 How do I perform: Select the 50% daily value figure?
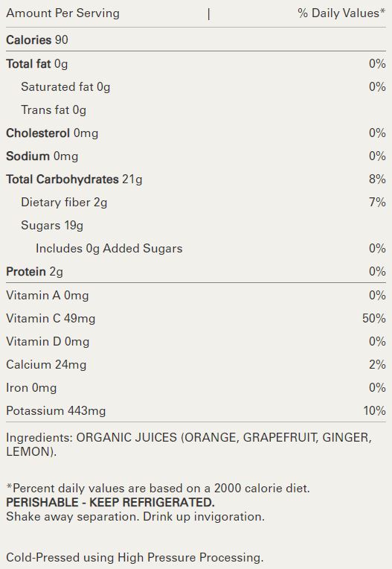[x=374, y=319]
